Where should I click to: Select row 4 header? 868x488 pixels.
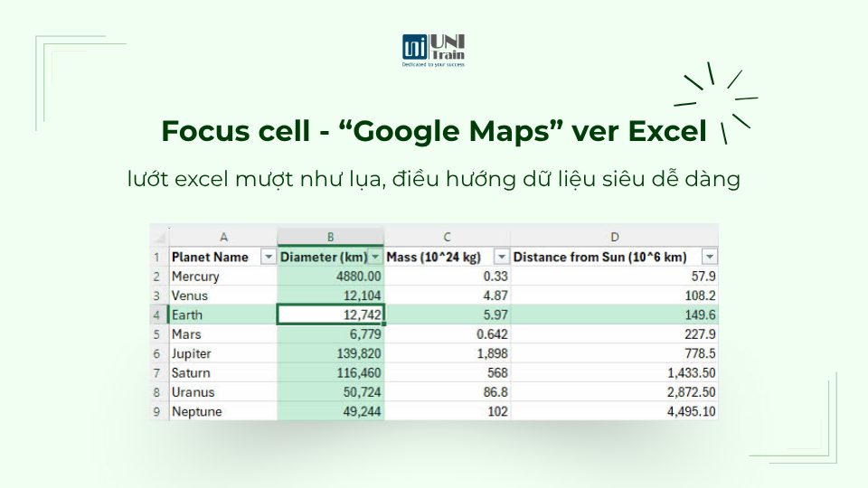pos(159,314)
